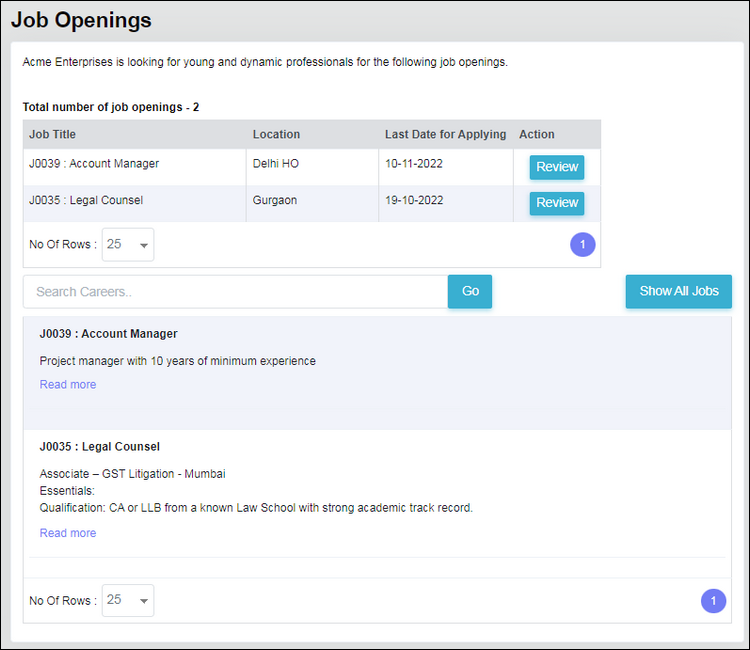Sort by the Job Title column header

(53, 134)
